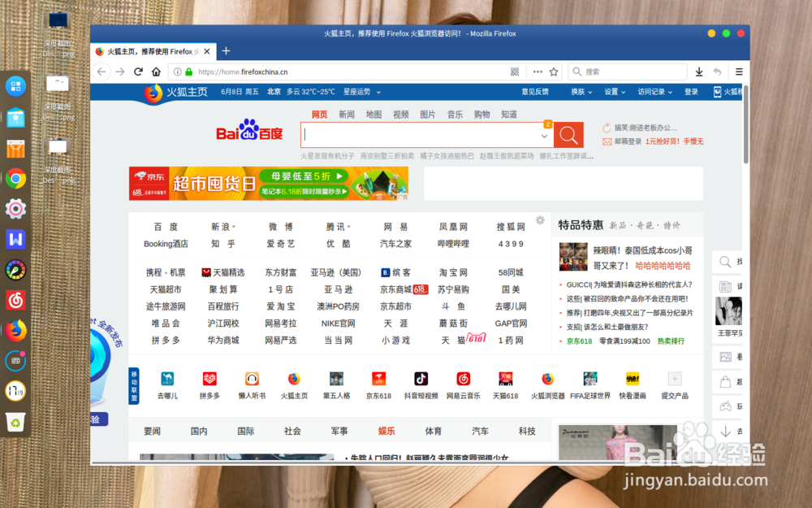Open the 淘宝网 site link
Image resolution: width=812 pixels, height=508 pixels.
pyautogui.click(x=453, y=272)
